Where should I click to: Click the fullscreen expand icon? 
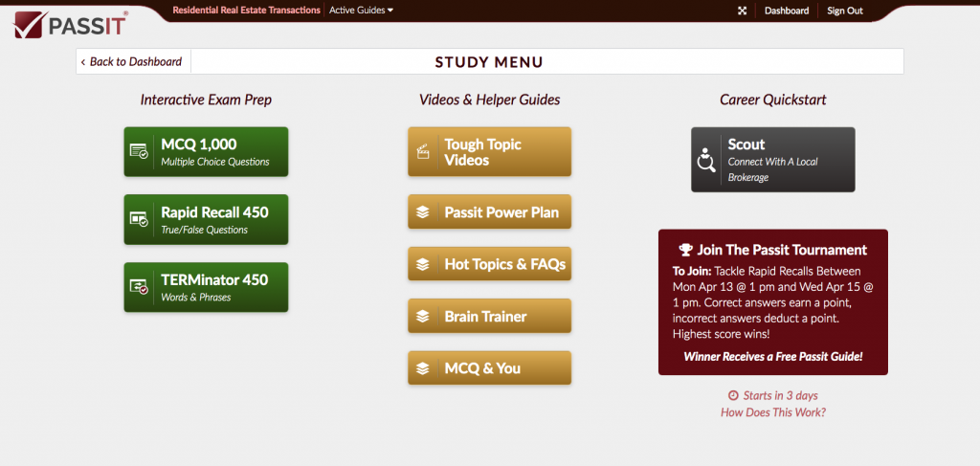[743, 11]
